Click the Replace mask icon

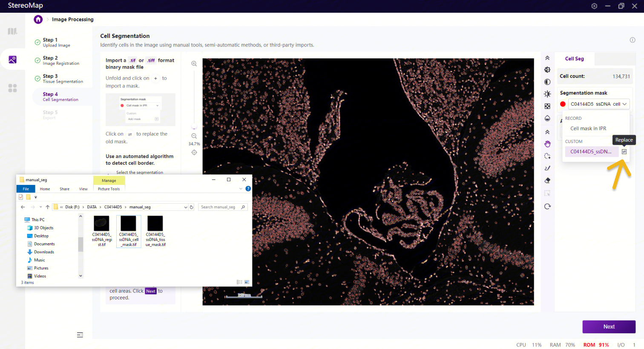coord(624,152)
